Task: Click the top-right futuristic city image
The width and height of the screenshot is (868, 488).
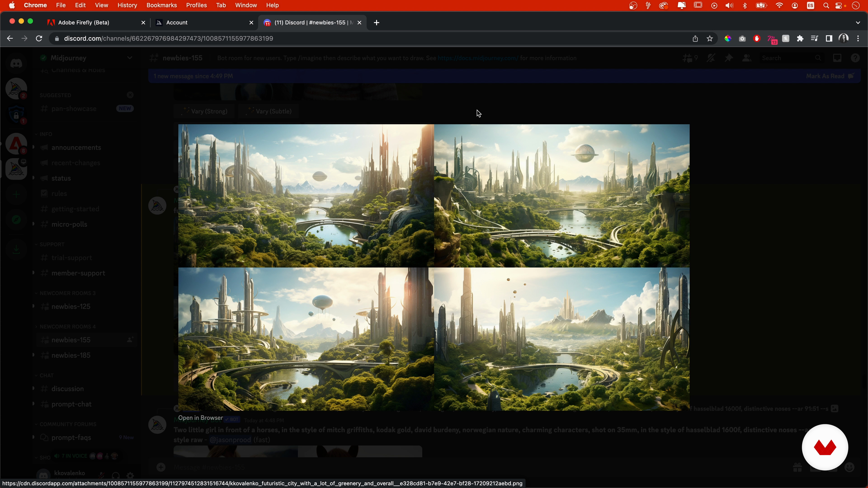Action: (561, 195)
